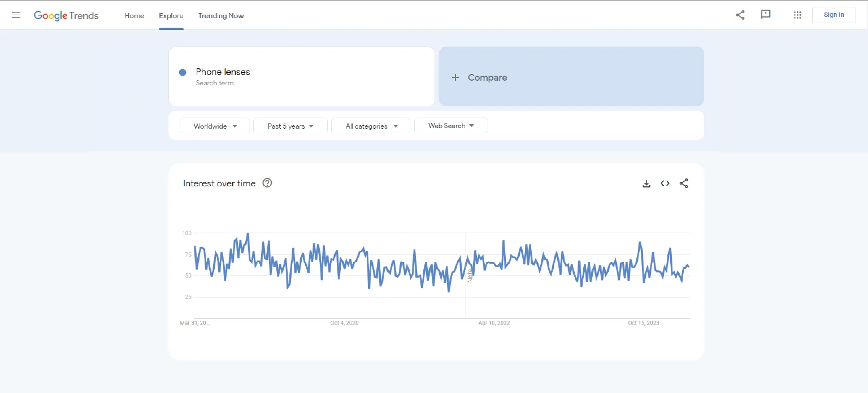868x393 pixels.
Task: Open the Google apps grid
Action: click(x=797, y=15)
